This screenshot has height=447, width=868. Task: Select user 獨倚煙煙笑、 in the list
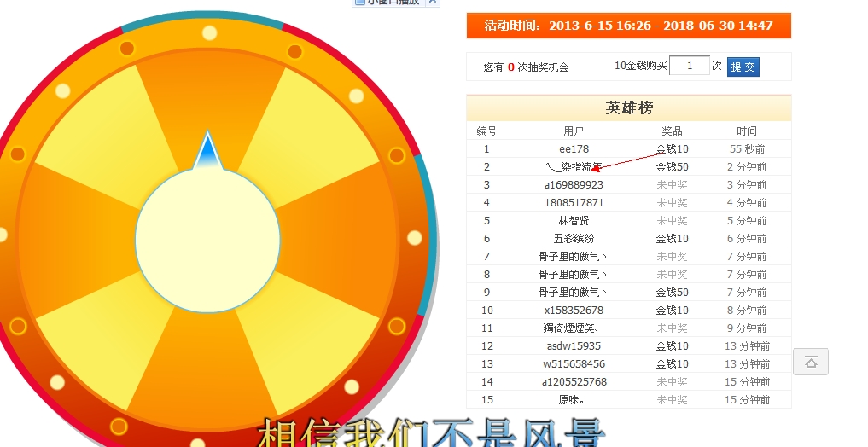pos(571,328)
